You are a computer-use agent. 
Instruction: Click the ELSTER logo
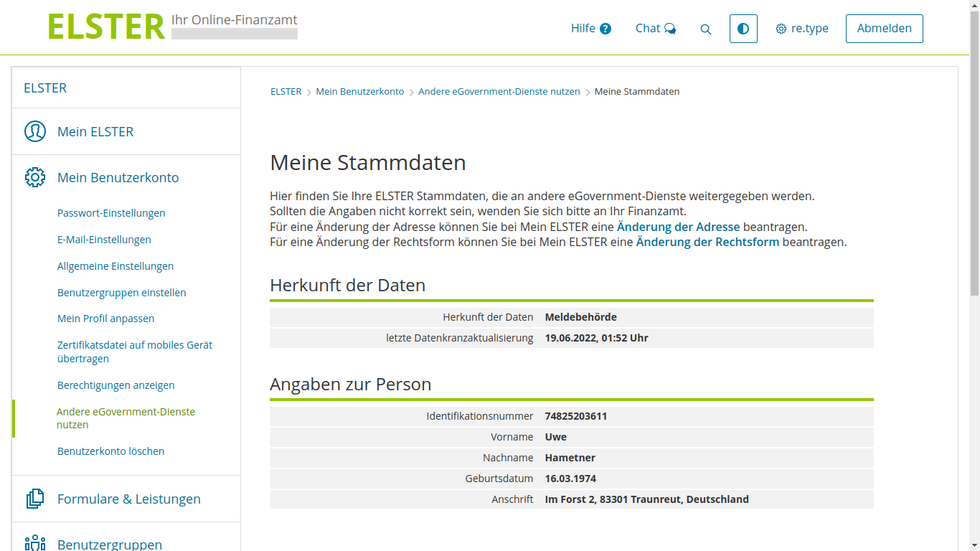tap(106, 27)
